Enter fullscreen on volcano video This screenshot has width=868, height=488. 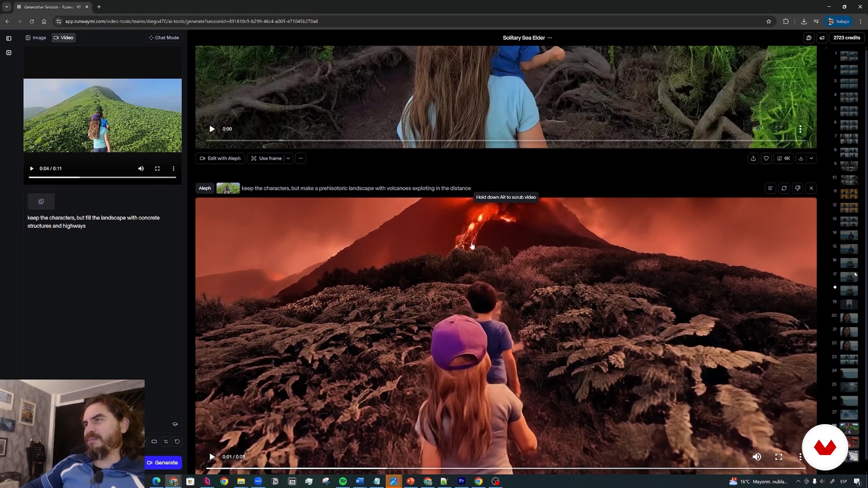(779, 457)
